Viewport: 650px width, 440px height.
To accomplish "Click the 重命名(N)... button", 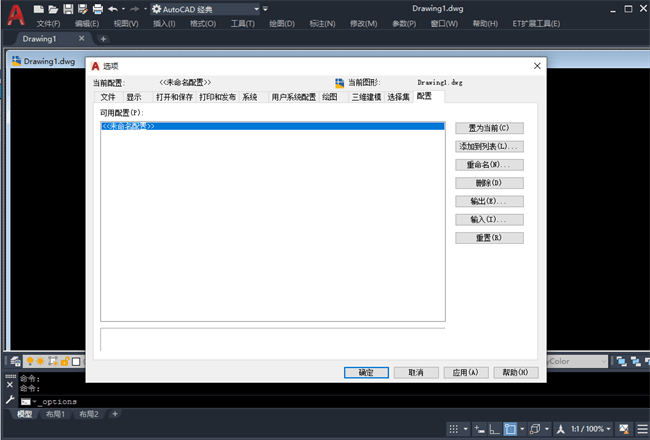I will click(489, 165).
